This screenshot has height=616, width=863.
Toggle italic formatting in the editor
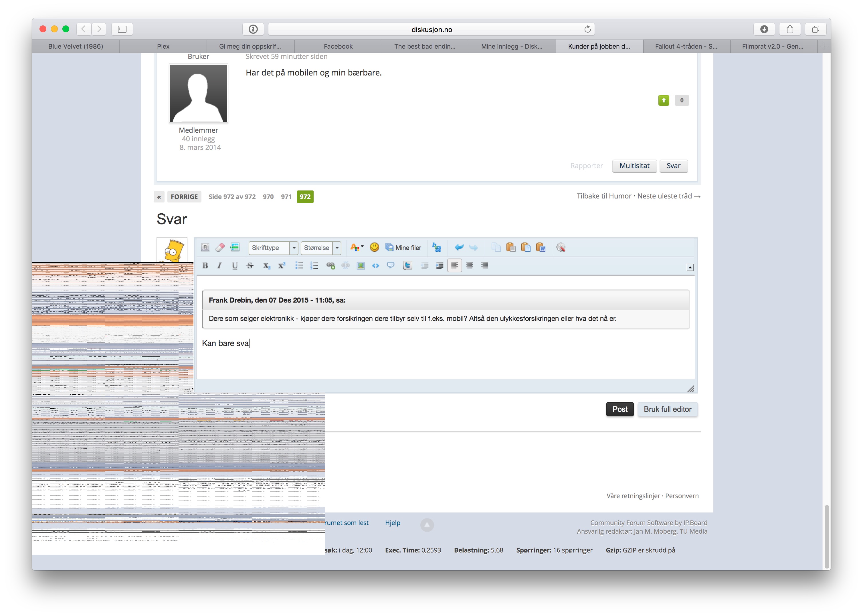tap(219, 265)
